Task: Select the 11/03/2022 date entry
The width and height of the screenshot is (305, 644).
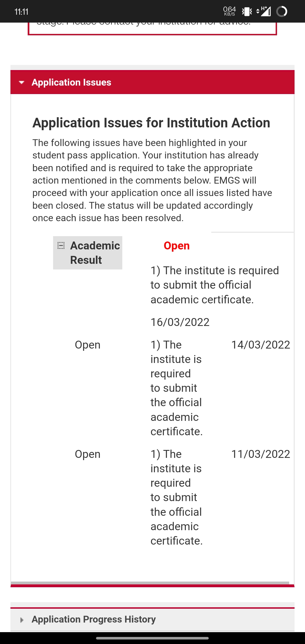Action: coord(260,454)
